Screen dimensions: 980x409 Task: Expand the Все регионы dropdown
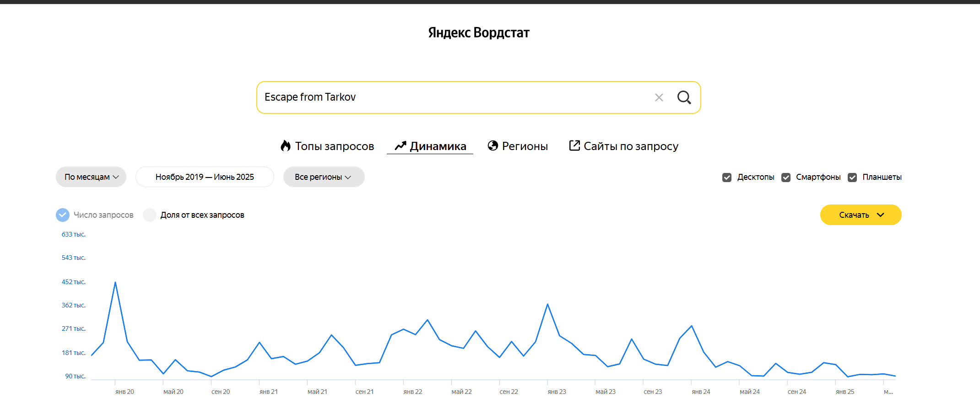tap(324, 177)
